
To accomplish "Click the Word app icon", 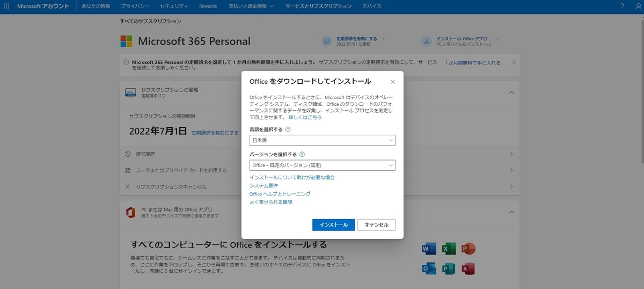I will (x=429, y=249).
